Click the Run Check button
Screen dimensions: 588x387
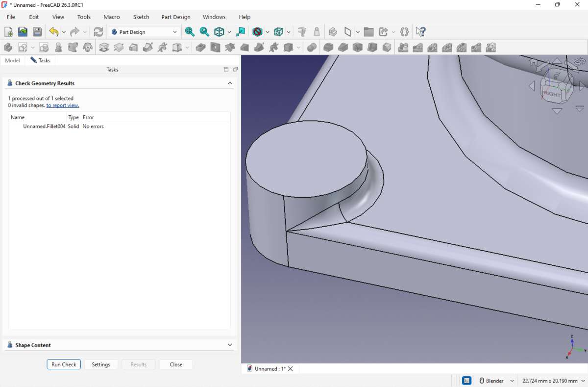click(64, 364)
